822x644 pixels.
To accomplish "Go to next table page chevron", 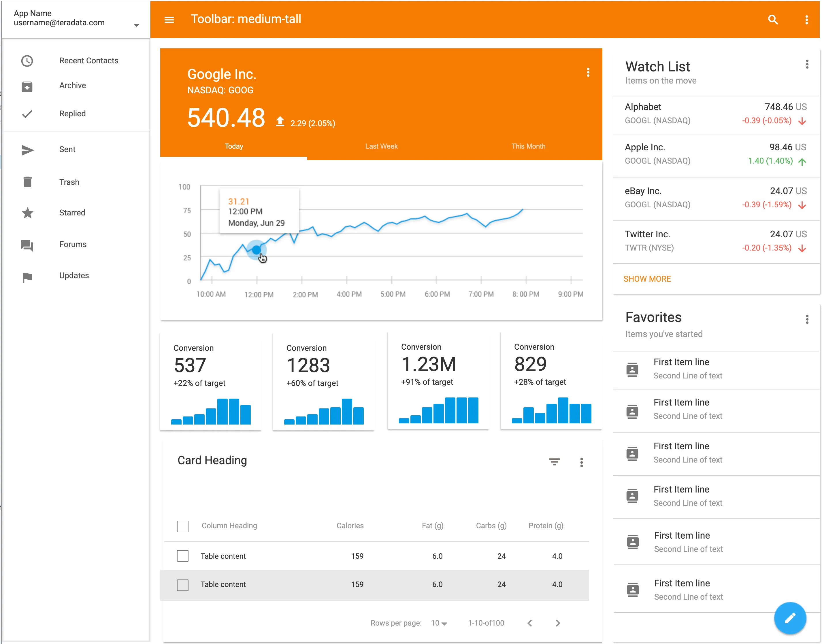I will coord(557,623).
